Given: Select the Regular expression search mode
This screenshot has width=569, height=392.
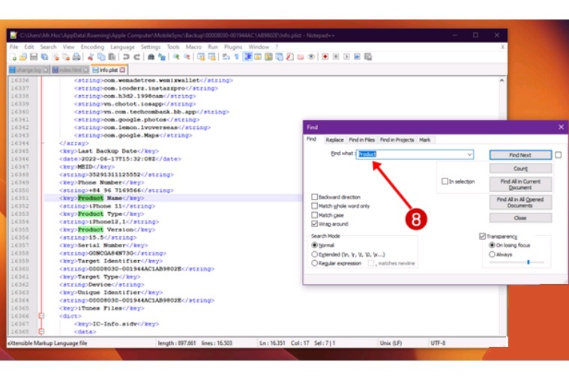Looking at the screenshot, I should pyautogui.click(x=314, y=264).
